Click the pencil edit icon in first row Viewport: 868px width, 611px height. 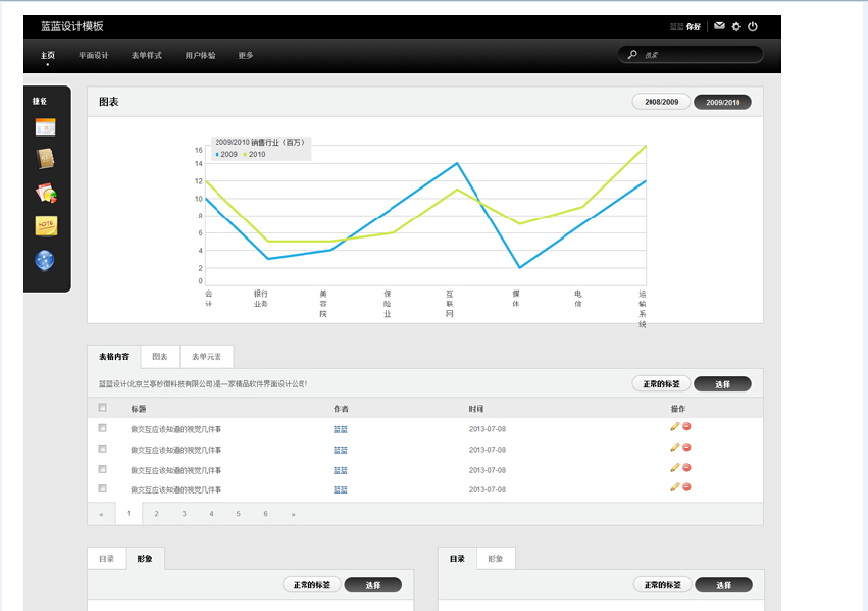tap(674, 426)
